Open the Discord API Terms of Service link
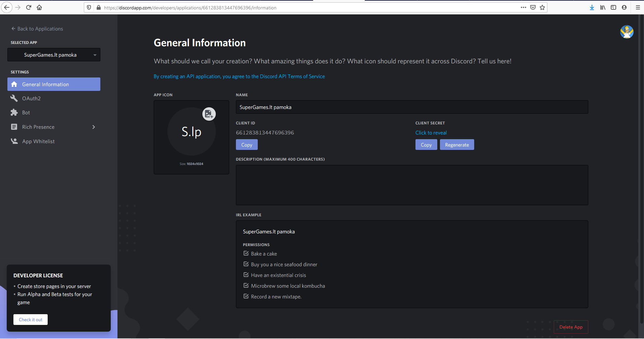644x339 pixels. [x=239, y=76]
